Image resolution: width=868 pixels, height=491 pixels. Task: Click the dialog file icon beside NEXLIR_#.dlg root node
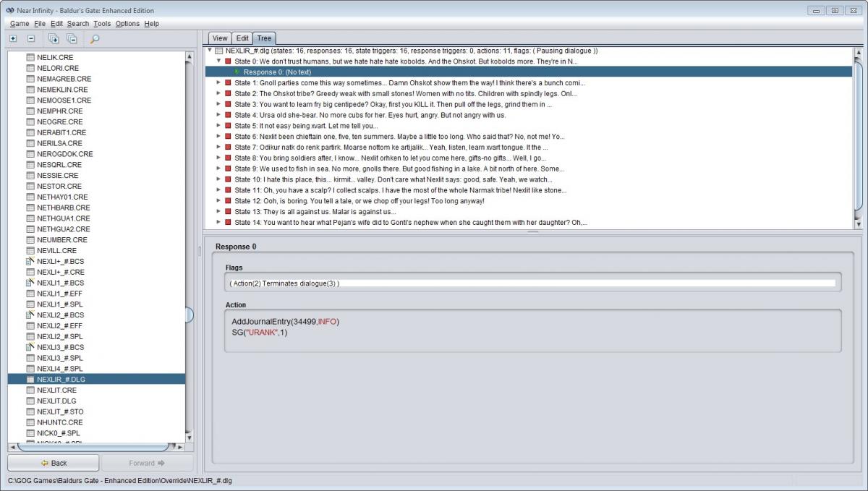tap(219, 51)
